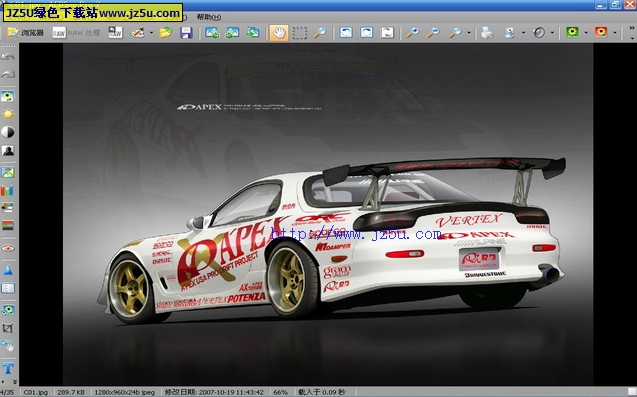Click the plain magnifier zoom icon
This screenshot has width=637, height=397.
coord(455,33)
